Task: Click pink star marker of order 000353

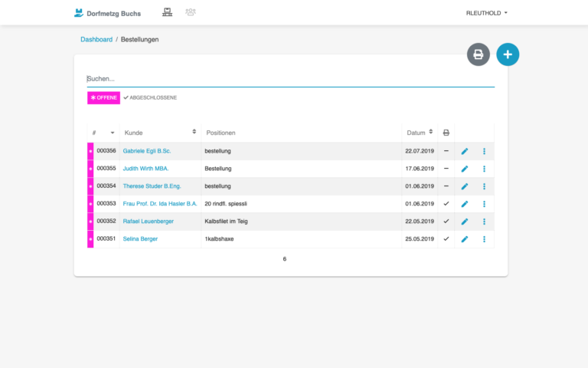Action: point(90,204)
